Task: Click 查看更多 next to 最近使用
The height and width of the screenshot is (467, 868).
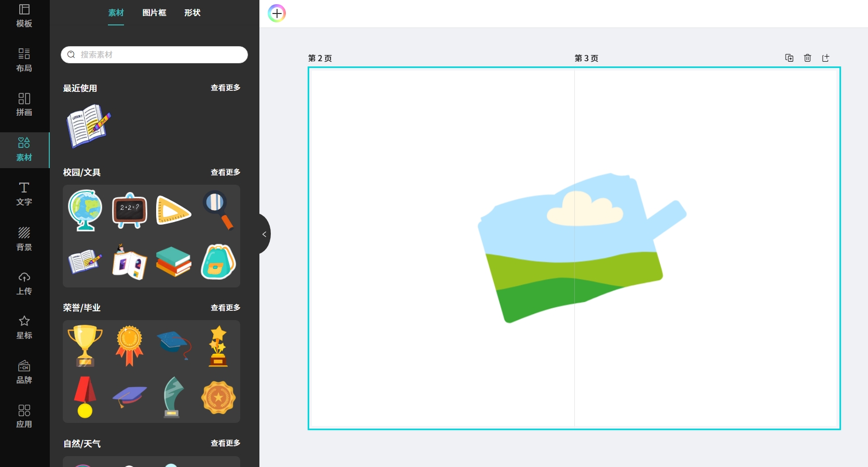Action: tap(225, 88)
